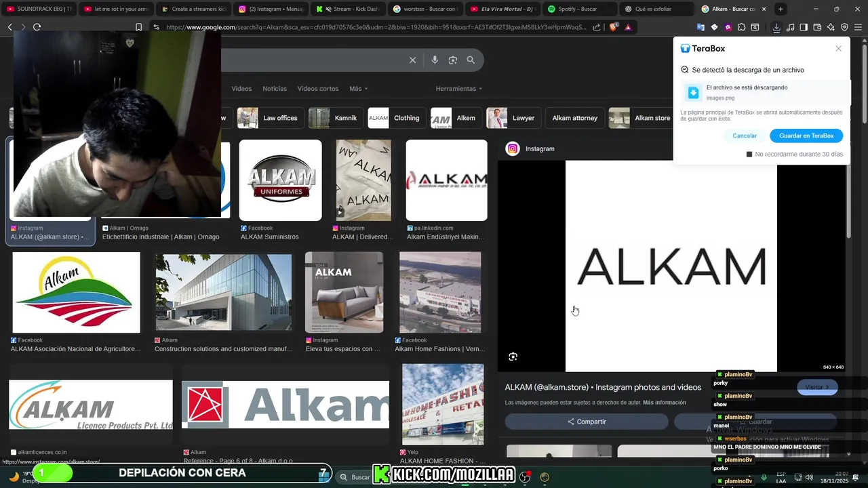Start voice search with microphone icon
The height and width of the screenshot is (488, 868).
point(435,60)
